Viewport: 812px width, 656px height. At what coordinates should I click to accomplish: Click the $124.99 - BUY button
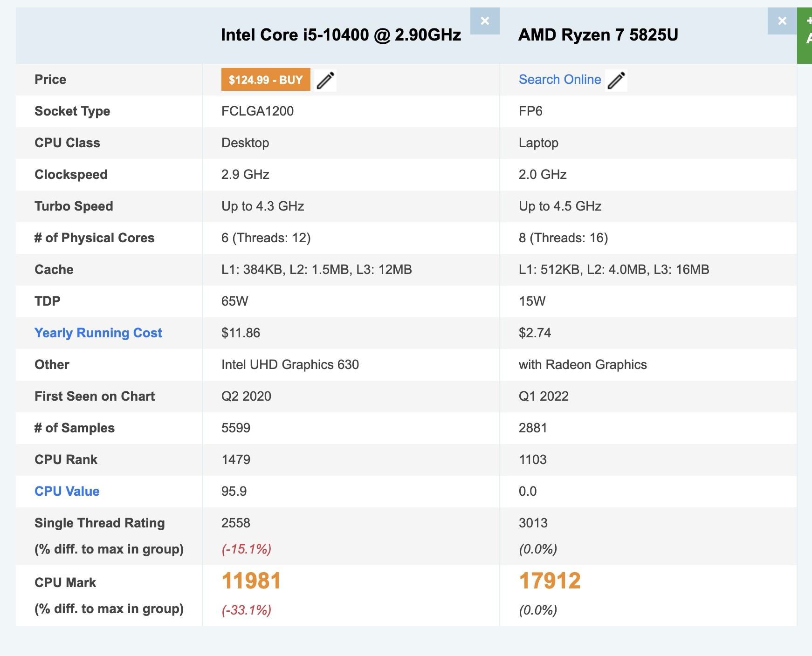[x=266, y=80]
